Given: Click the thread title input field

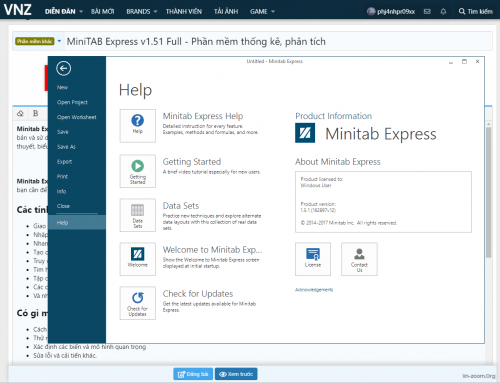Looking at the screenshot, I should pyautogui.click(x=278, y=41).
